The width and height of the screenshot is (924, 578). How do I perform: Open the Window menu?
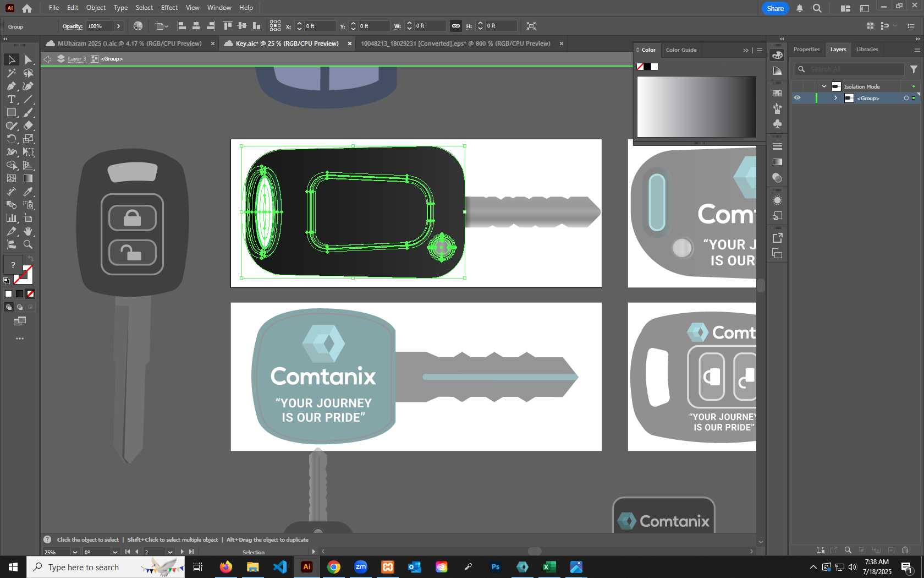(x=219, y=8)
